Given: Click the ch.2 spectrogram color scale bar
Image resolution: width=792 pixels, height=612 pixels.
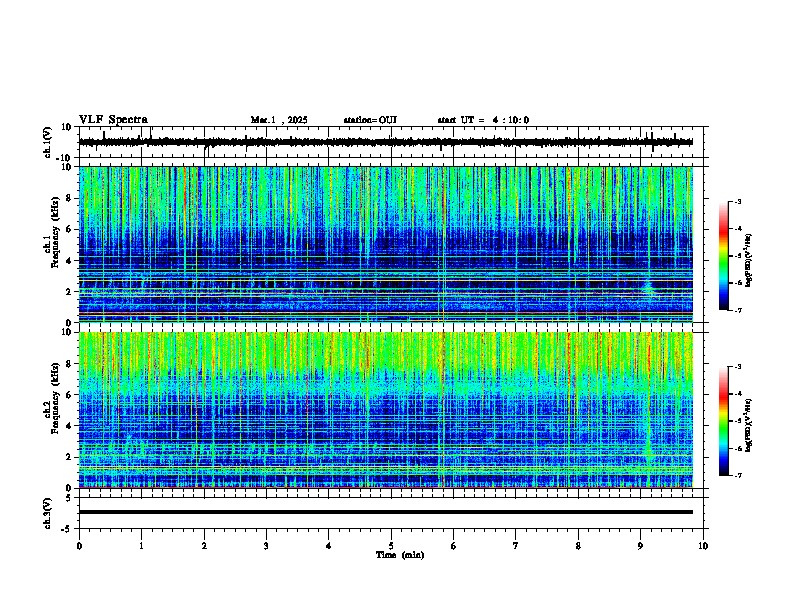Looking at the screenshot, I should tap(724, 421).
